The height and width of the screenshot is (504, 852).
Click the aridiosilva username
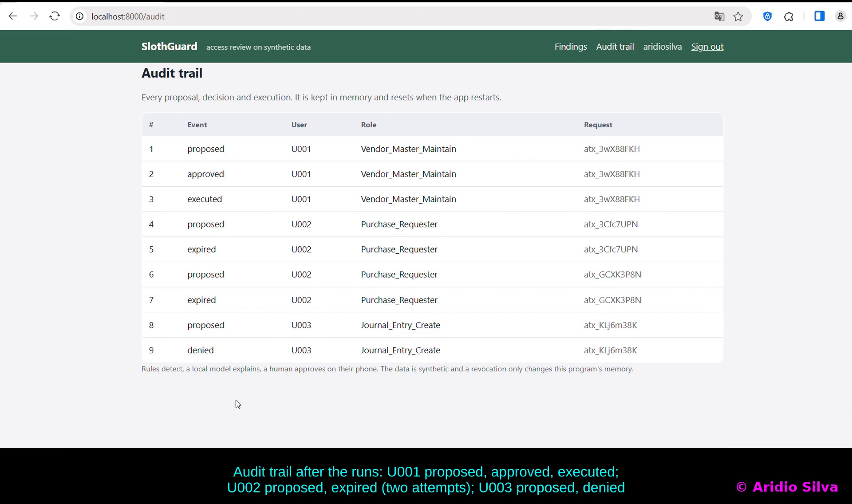point(662,47)
